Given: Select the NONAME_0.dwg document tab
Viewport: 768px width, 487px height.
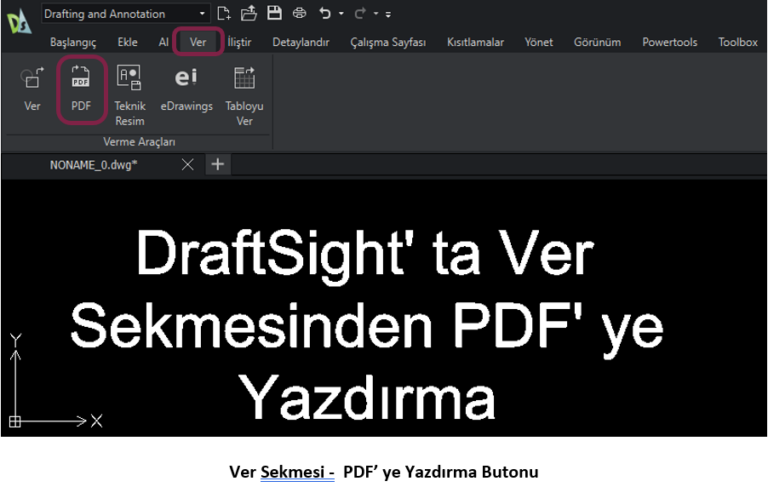Looking at the screenshot, I should click(x=93, y=165).
